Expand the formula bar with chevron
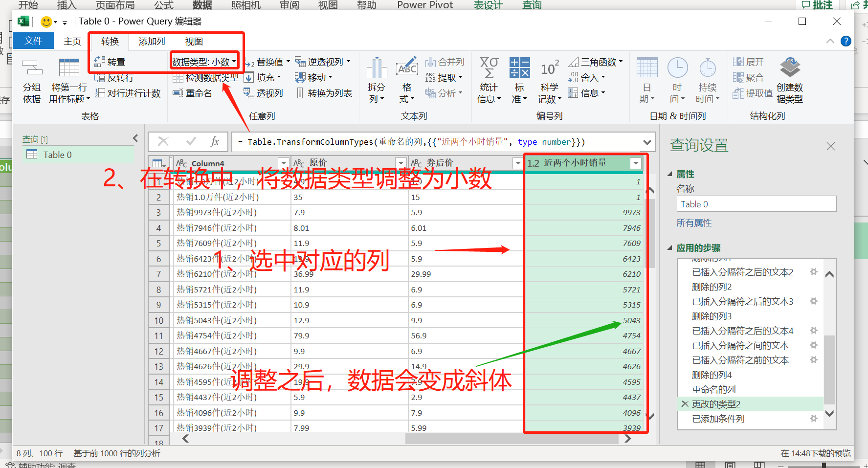This screenshot has height=468, width=868. coord(647,142)
